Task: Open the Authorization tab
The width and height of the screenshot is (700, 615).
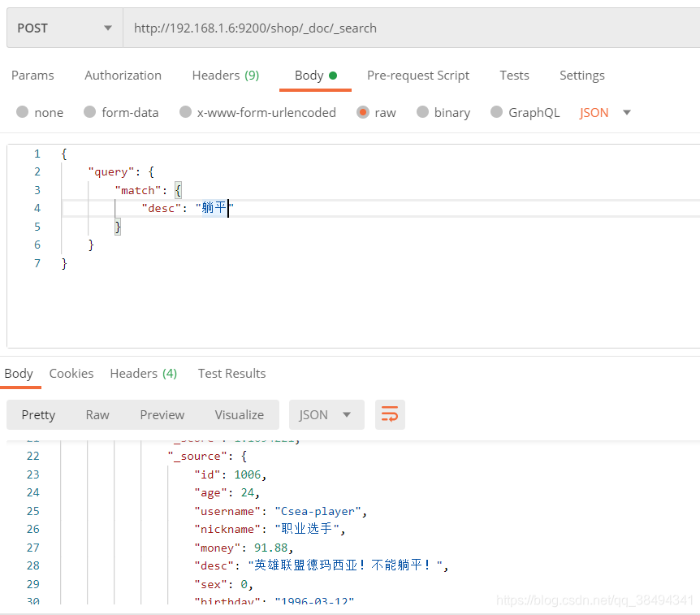Action: [x=123, y=76]
